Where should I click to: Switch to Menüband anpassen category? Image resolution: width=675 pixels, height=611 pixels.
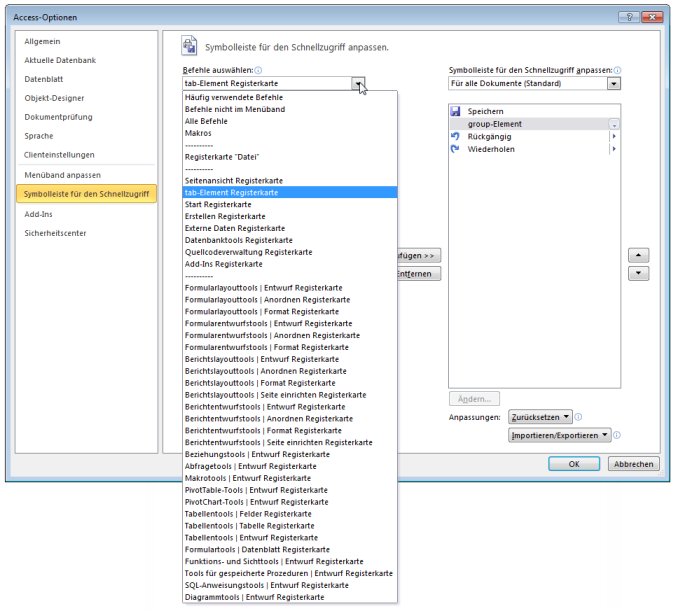point(62,175)
